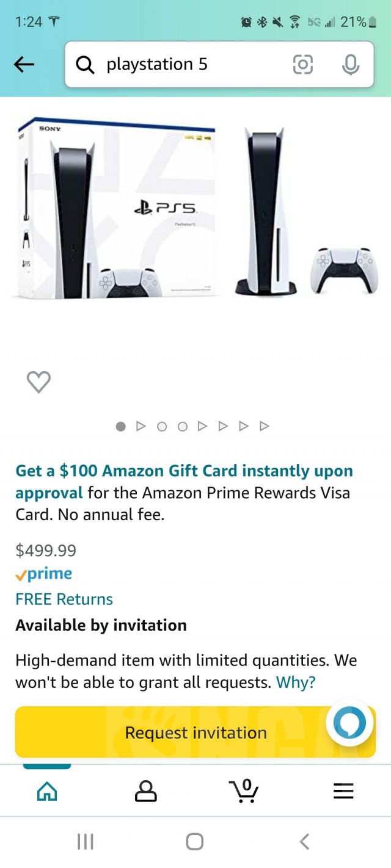
Task: Open the shopping cart icon
Action: (244, 791)
